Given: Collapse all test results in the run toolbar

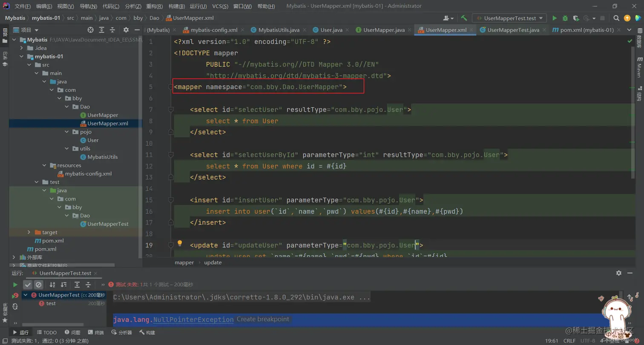Looking at the screenshot, I should tap(88, 285).
